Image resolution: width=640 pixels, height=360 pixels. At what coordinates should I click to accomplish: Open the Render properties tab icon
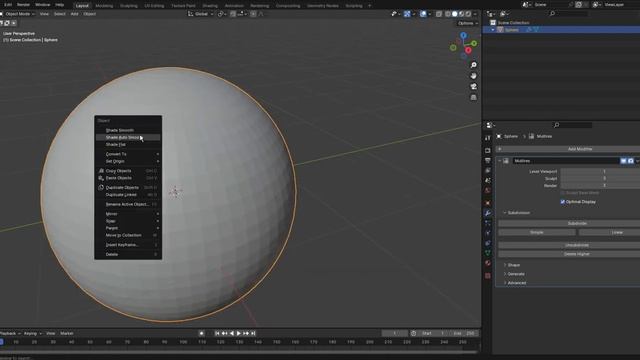(488, 151)
